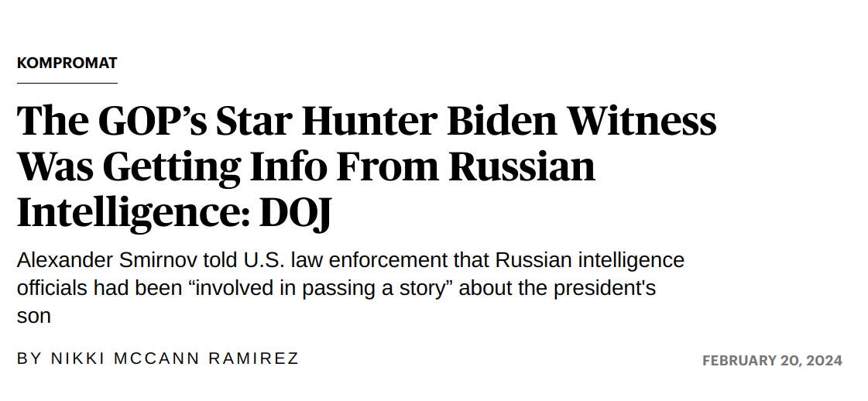Image resolution: width=868 pixels, height=401 pixels.
Task: Click the word "Witness" in the headline
Action: point(642,121)
